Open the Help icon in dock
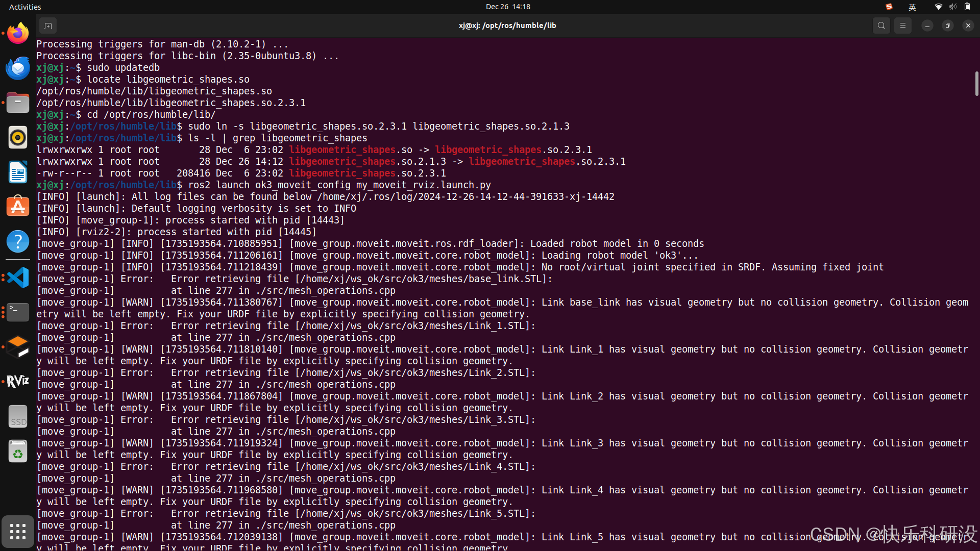The image size is (980, 551). (x=18, y=242)
